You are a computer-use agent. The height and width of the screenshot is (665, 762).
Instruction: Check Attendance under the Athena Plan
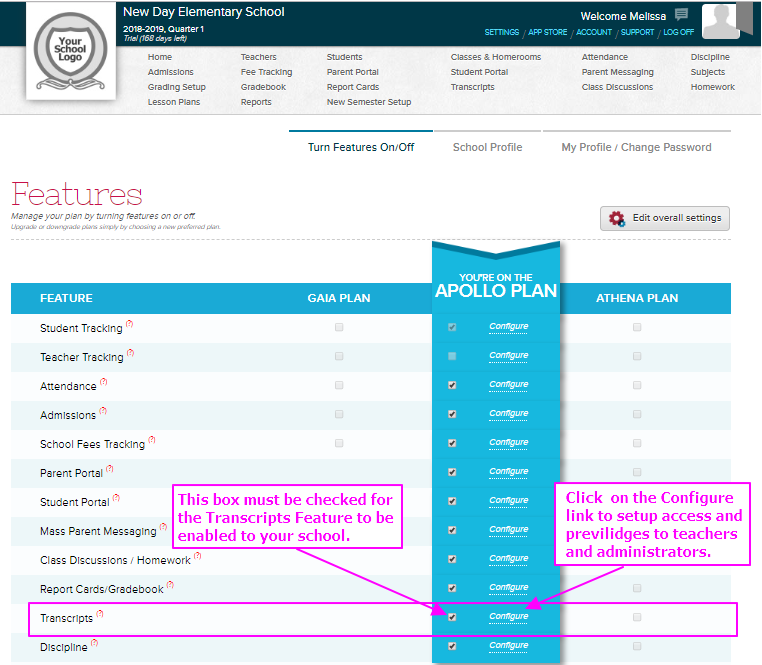637,385
